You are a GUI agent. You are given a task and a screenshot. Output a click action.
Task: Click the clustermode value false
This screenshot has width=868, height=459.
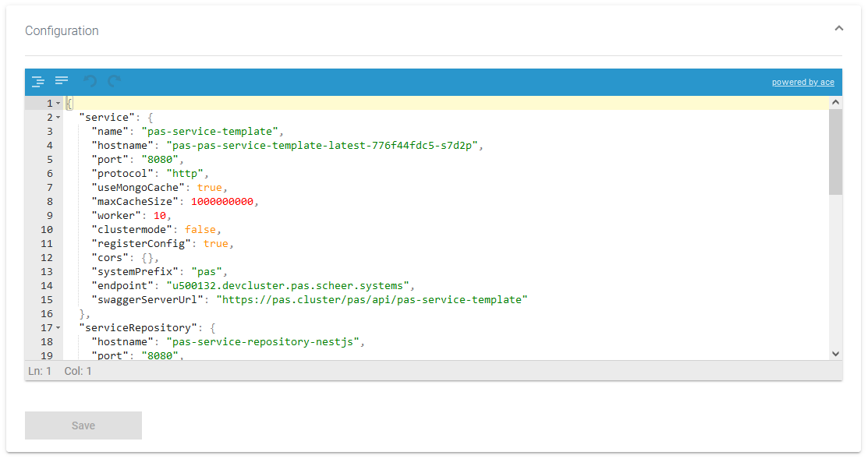200,230
